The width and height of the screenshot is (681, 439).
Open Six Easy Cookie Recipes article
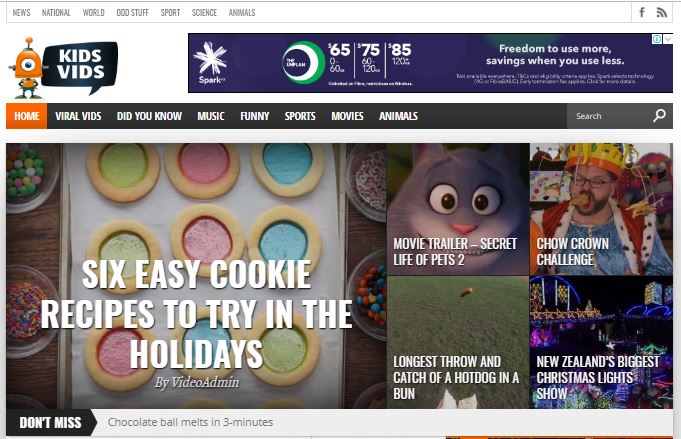[x=196, y=314]
